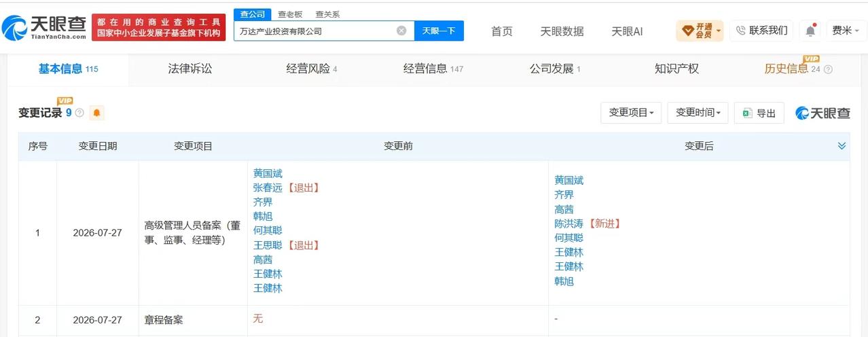
Task: Switch to 知识产权 tab
Action: tap(676, 69)
